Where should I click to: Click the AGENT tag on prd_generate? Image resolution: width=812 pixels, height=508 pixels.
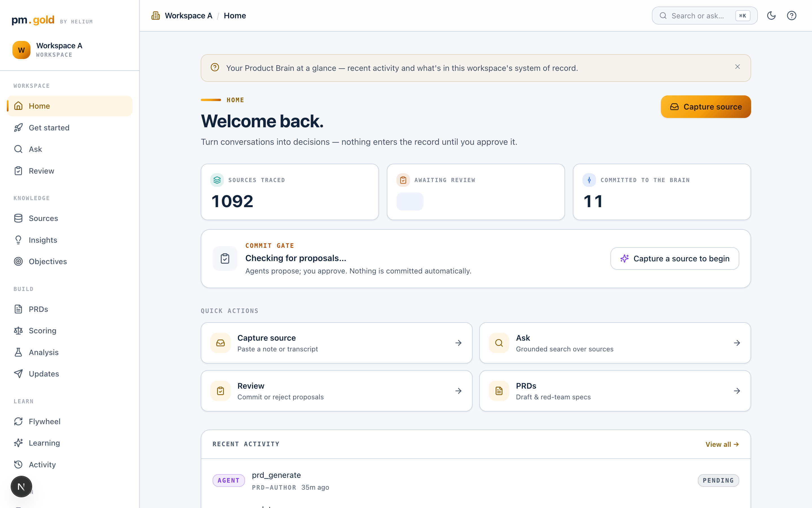(x=228, y=480)
